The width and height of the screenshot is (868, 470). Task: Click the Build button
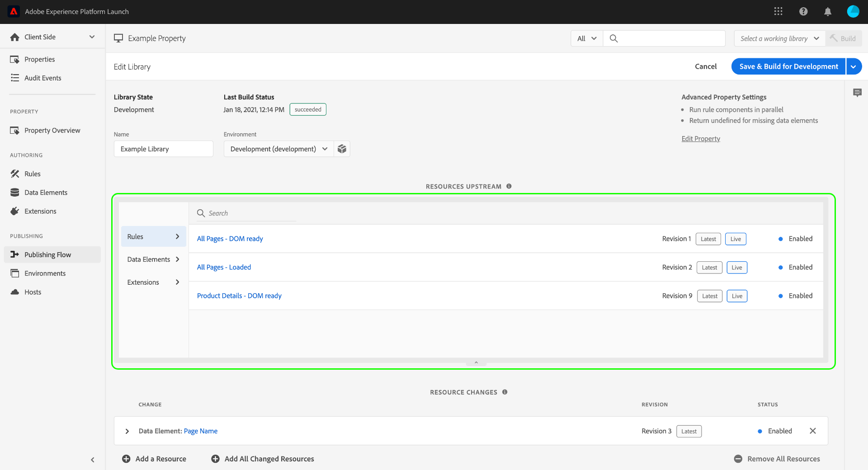[x=844, y=38]
